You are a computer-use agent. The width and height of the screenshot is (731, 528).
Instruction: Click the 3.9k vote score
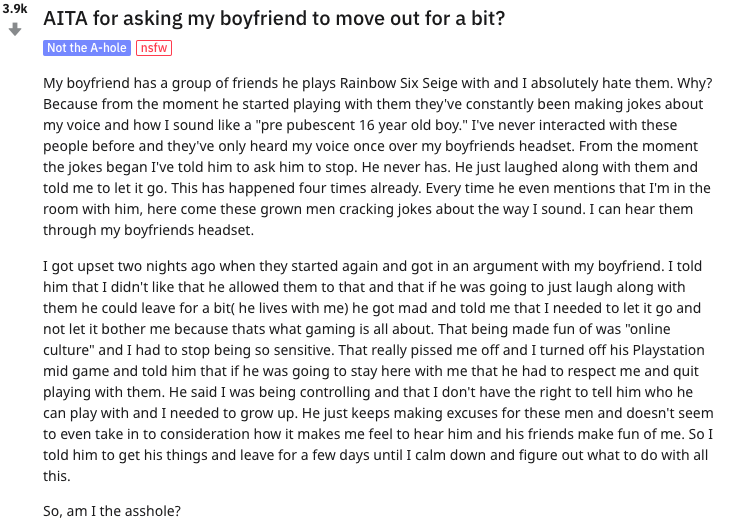(14, 8)
